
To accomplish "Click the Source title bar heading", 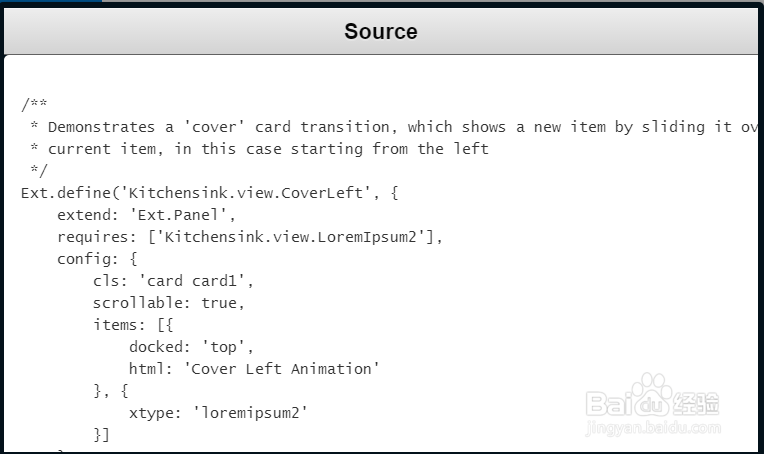I will (x=381, y=31).
